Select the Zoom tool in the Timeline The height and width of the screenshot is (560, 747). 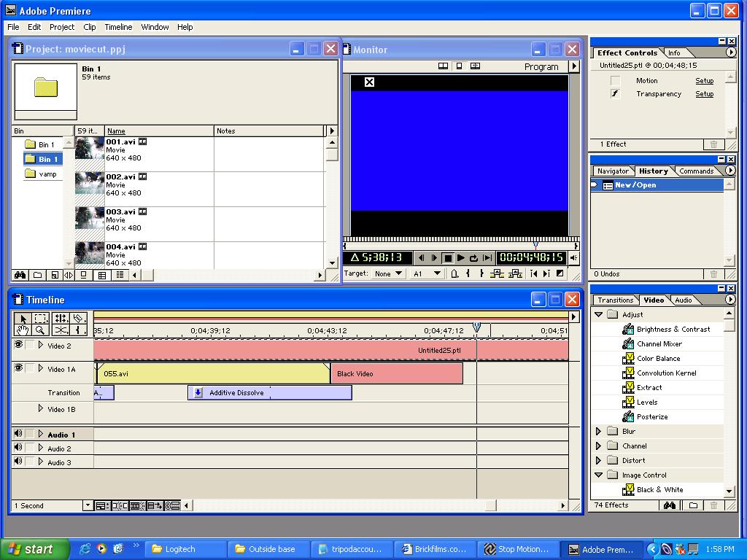pyautogui.click(x=40, y=330)
